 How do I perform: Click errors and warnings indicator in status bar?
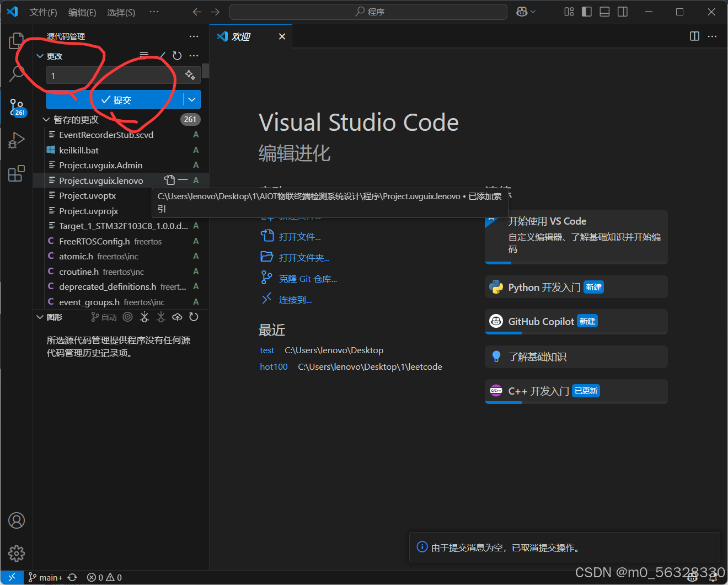(x=104, y=577)
